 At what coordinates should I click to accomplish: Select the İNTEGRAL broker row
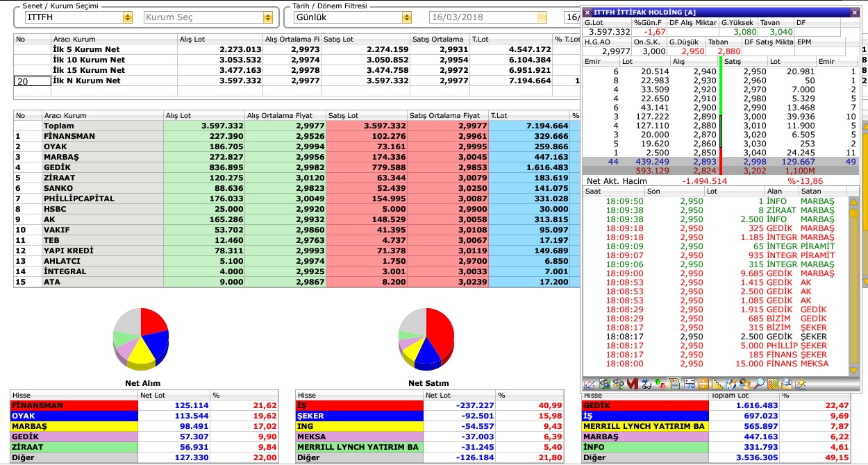coord(297,271)
